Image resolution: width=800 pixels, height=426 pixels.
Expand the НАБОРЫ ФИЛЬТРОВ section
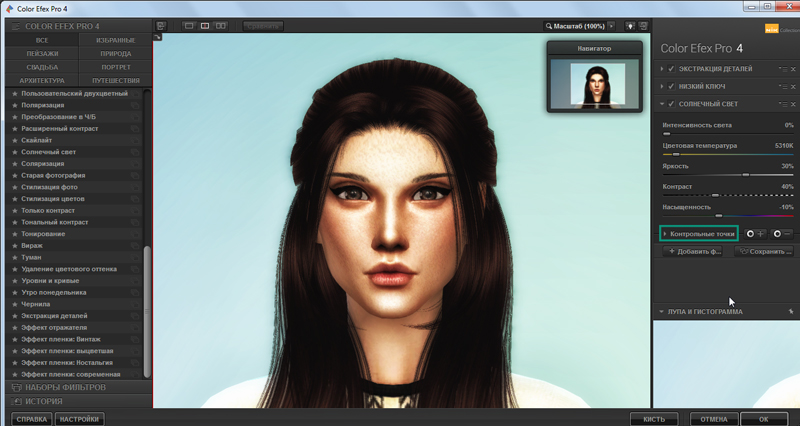pyautogui.click(x=79, y=387)
